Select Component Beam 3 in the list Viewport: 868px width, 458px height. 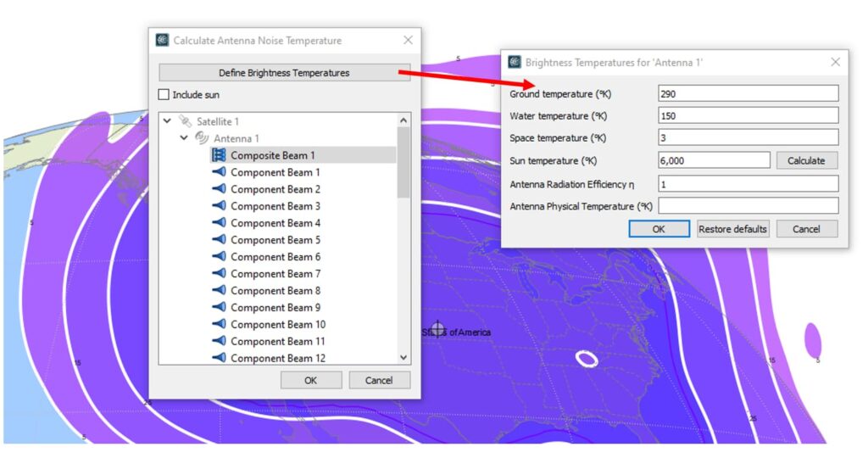(275, 206)
